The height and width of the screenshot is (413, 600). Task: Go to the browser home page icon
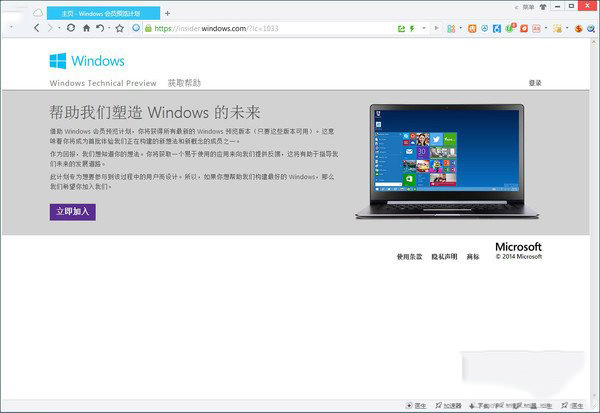coord(86,28)
